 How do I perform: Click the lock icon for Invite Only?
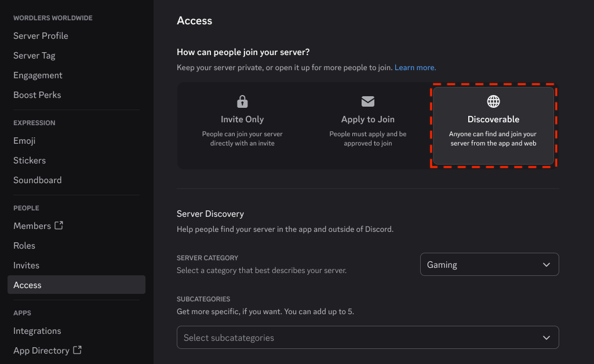[242, 101]
